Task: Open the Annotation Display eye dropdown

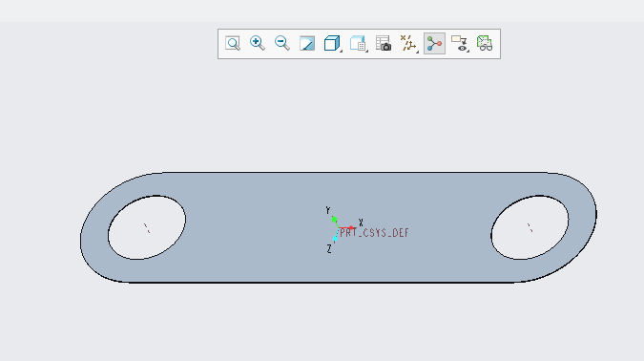Action: [460, 44]
